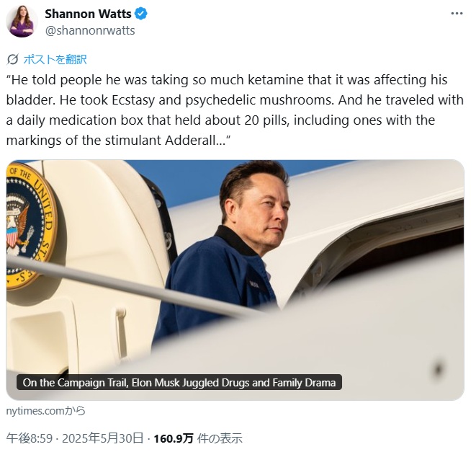Click the 2025年5月30日 post date

pos(102,438)
